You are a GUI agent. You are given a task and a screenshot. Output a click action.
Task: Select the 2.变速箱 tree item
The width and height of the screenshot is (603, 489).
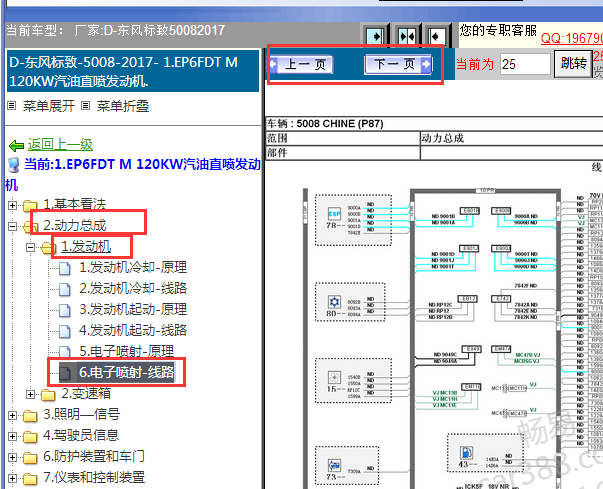(86, 393)
